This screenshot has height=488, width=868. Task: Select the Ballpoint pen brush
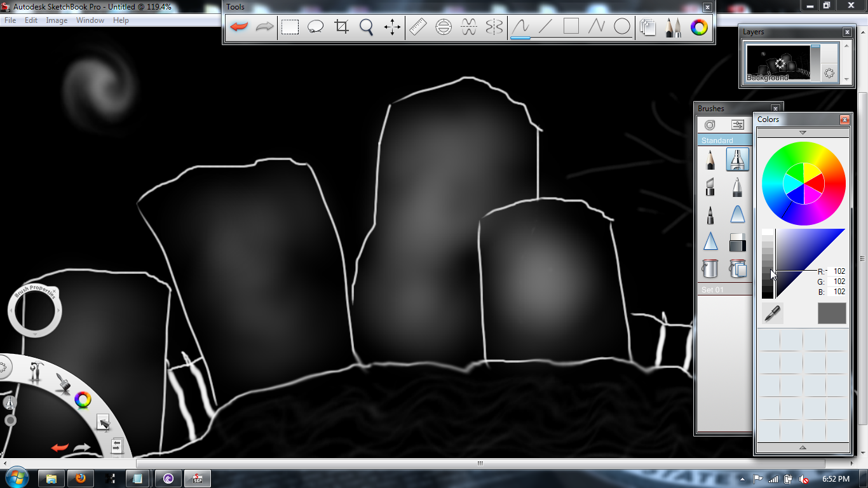coord(737,187)
